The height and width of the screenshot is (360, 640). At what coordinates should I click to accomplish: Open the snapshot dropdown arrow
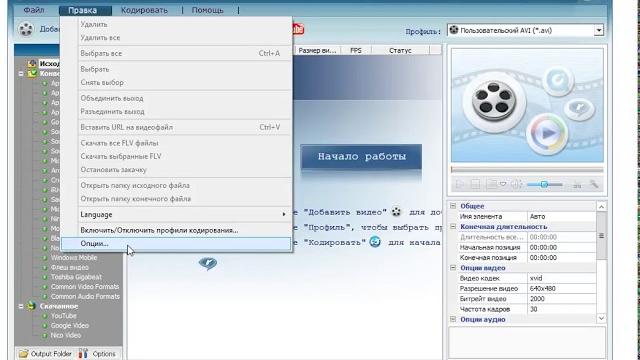(503, 184)
